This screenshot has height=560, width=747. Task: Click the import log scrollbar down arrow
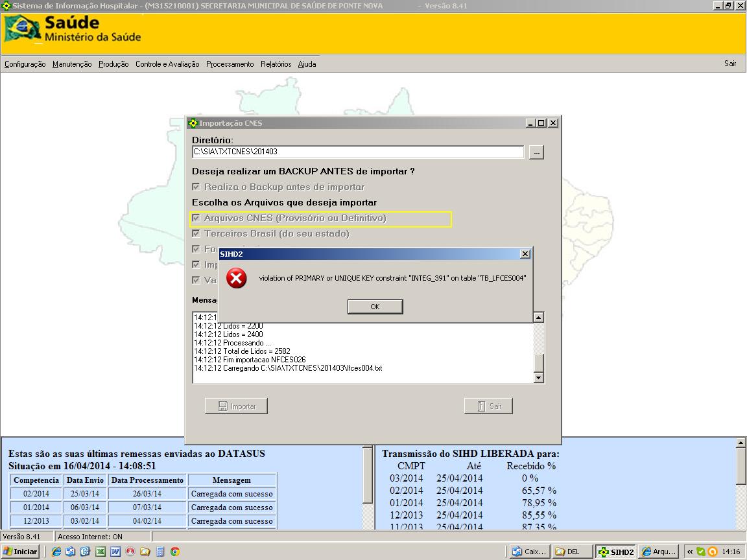point(538,378)
